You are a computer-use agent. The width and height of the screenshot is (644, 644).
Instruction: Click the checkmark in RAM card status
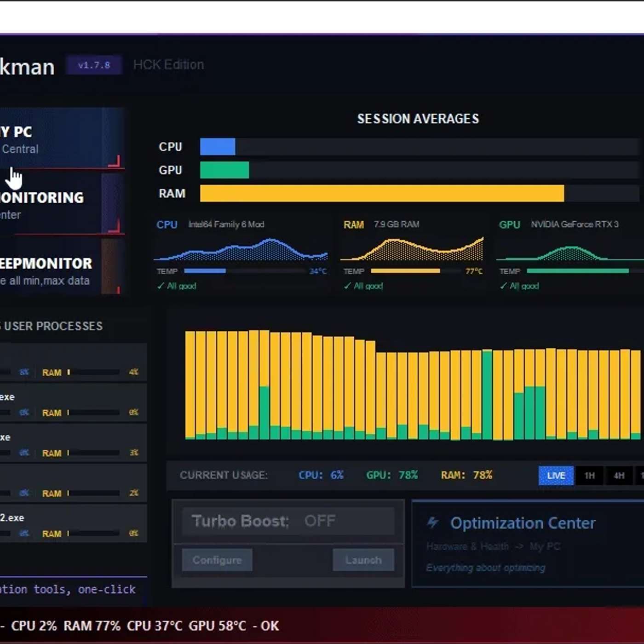coord(347,286)
